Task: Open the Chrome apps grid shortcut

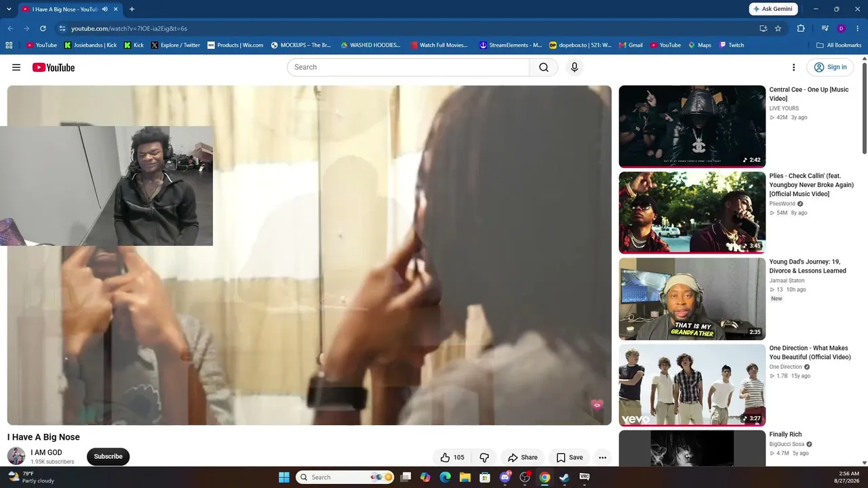Action: pos(9,45)
